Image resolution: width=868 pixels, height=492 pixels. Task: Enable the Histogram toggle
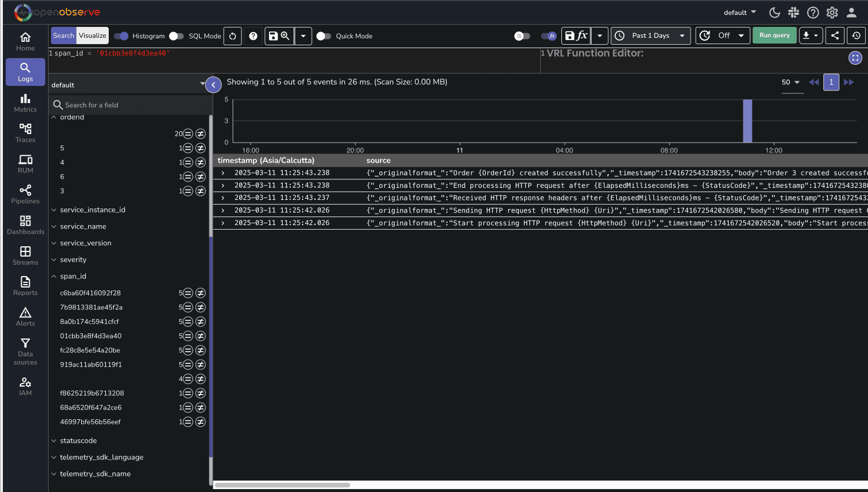(121, 36)
